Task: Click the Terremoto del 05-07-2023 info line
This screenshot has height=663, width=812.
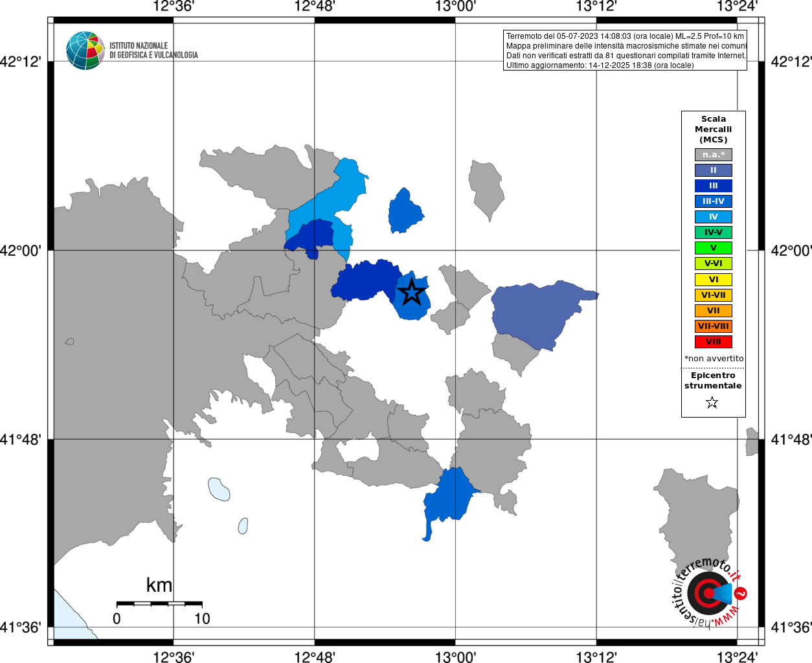Action: coord(625,36)
